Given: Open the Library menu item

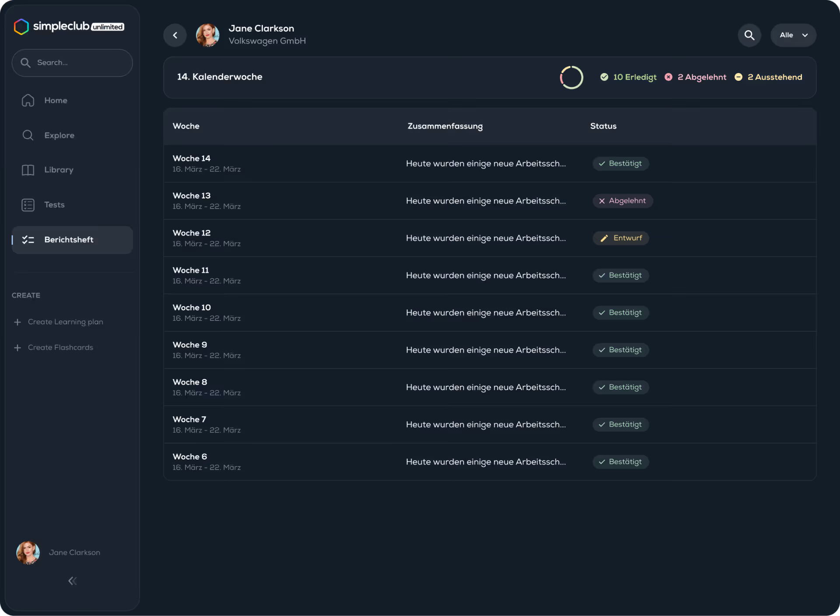Looking at the screenshot, I should point(59,170).
